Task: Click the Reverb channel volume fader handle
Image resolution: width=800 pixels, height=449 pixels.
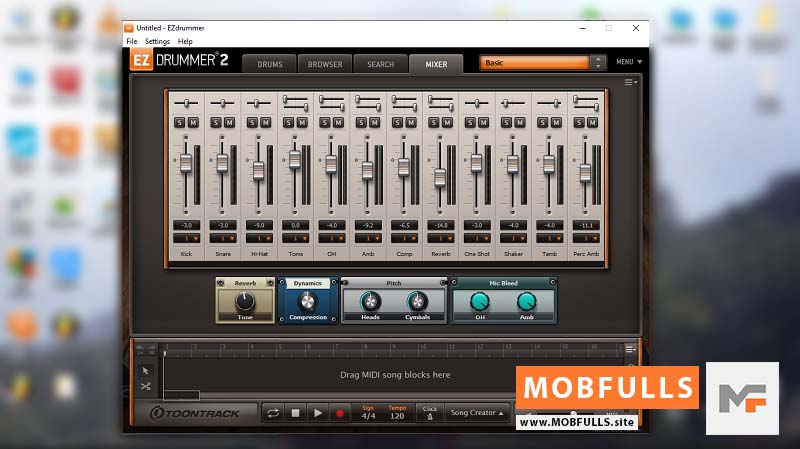Action: (x=440, y=177)
